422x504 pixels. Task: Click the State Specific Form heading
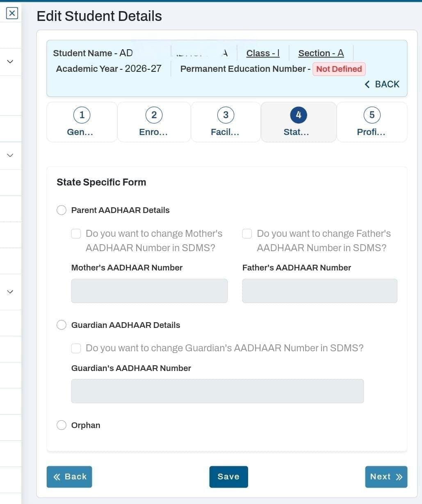point(101,182)
